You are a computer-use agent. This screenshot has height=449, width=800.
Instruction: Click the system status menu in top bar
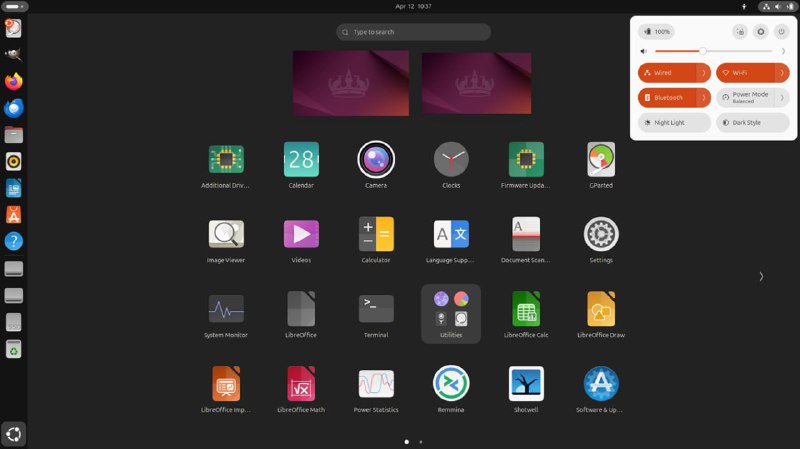[x=778, y=7]
